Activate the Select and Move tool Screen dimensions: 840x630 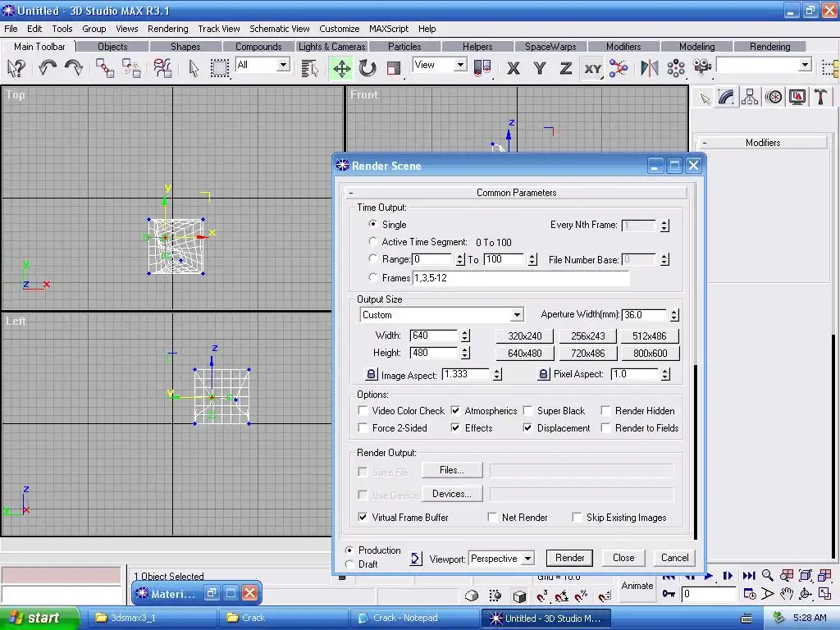(x=341, y=68)
